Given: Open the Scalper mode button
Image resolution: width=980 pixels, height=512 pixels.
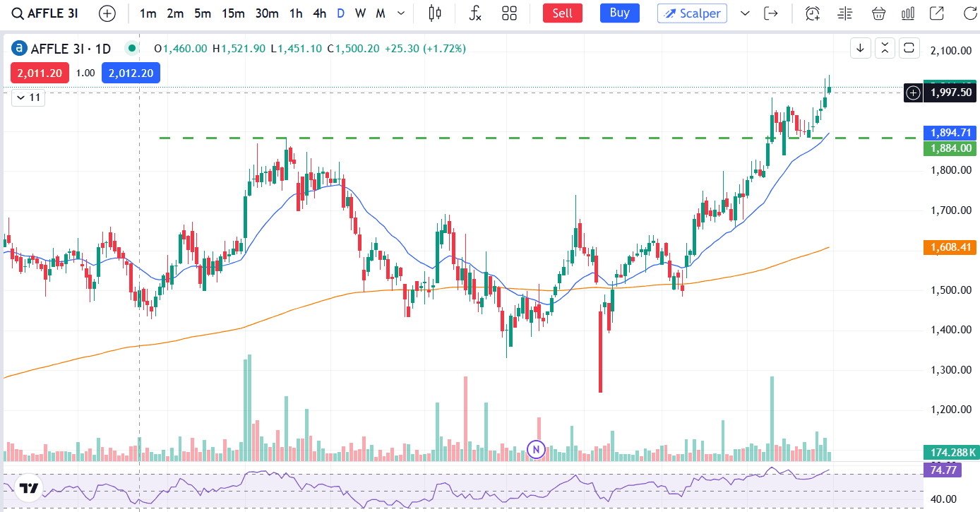Looking at the screenshot, I should pyautogui.click(x=692, y=13).
